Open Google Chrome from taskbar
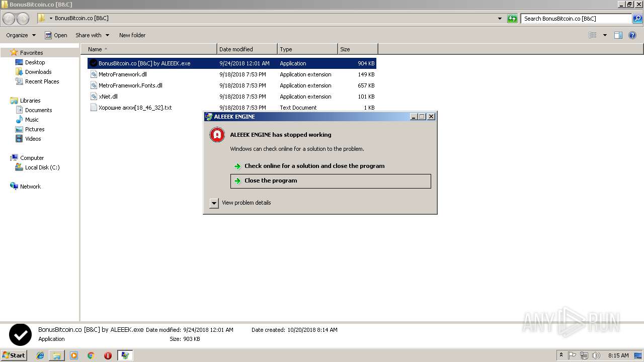This screenshot has height=362, width=644. pyautogui.click(x=91, y=355)
